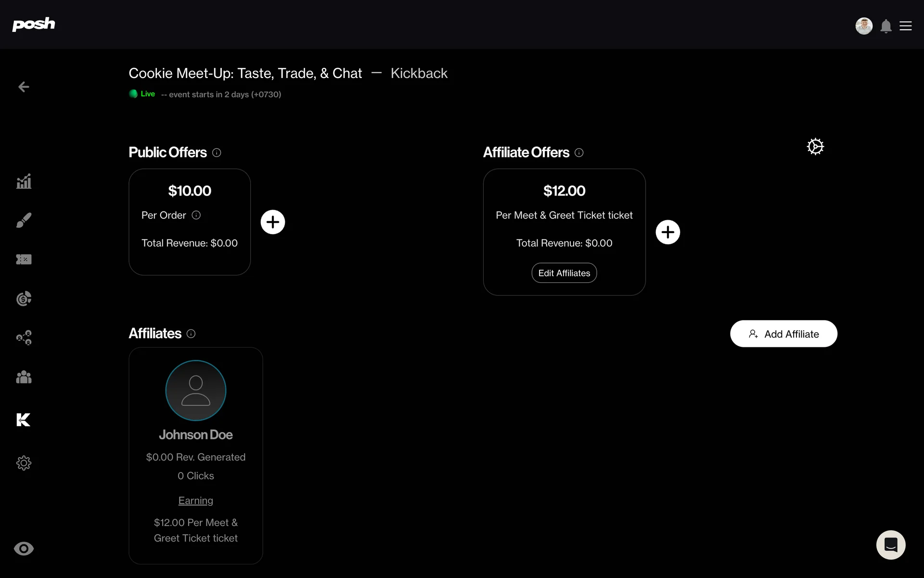The width and height of the screenshot is (924, 578).
Task: Open the hamburger menu
Action: 906,26
